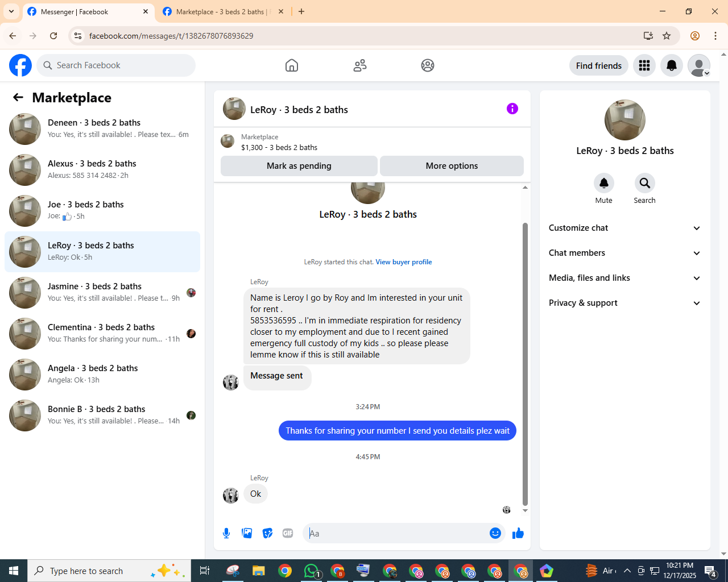Focus the Aa message input box
This screenshot has height=582, width=728.
pyautogui.click(x=396, y=533)
